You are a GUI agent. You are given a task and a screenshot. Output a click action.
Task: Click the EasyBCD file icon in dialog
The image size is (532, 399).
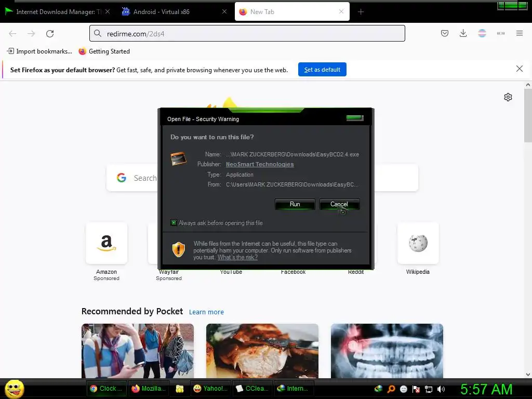[179, 159]
